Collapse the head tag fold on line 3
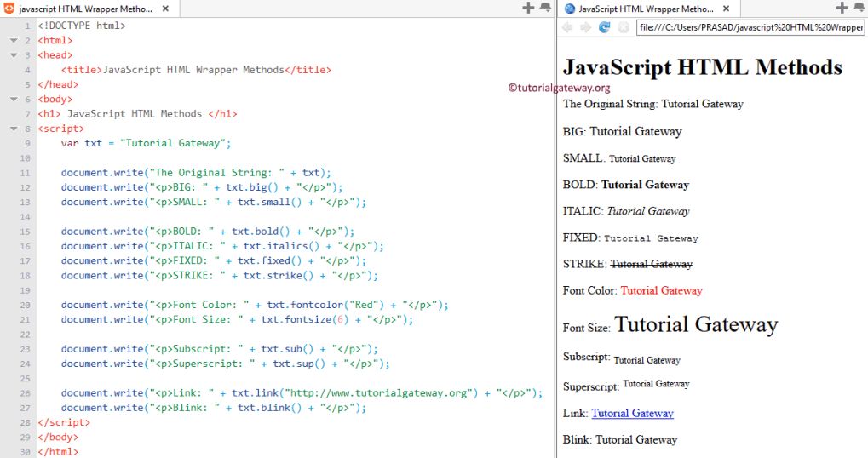Screen dimensions: 868x458 point(14,55)
